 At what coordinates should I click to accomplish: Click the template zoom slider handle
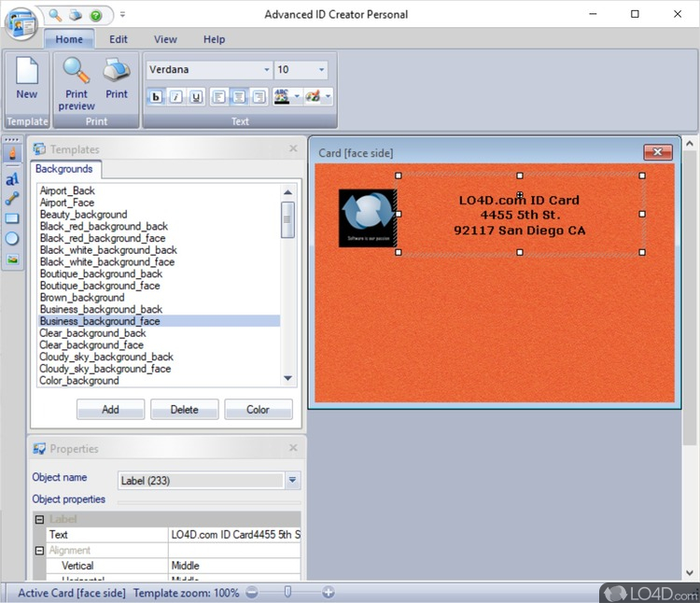pyautogui.click(x=288, y=592)
